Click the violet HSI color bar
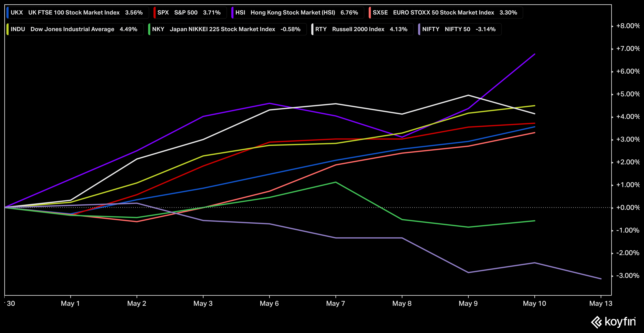Image resolution: width=644 pixels, height=333 pixels. coord(233,13)
